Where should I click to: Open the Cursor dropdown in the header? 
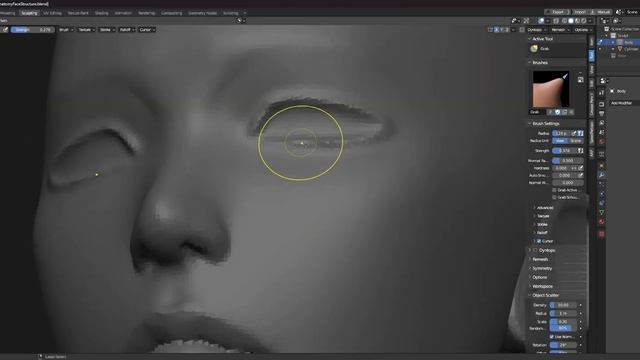point(147,30)
